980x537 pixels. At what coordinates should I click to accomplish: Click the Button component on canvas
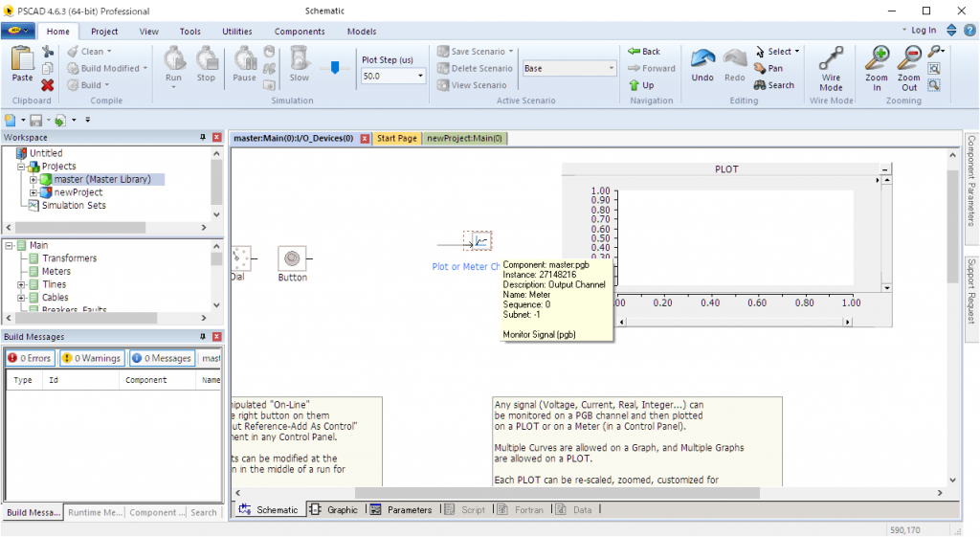point(292,258)
